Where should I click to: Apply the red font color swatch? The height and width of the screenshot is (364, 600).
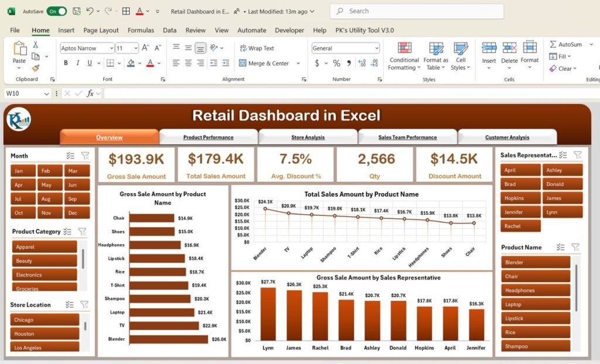coord(149,63)
